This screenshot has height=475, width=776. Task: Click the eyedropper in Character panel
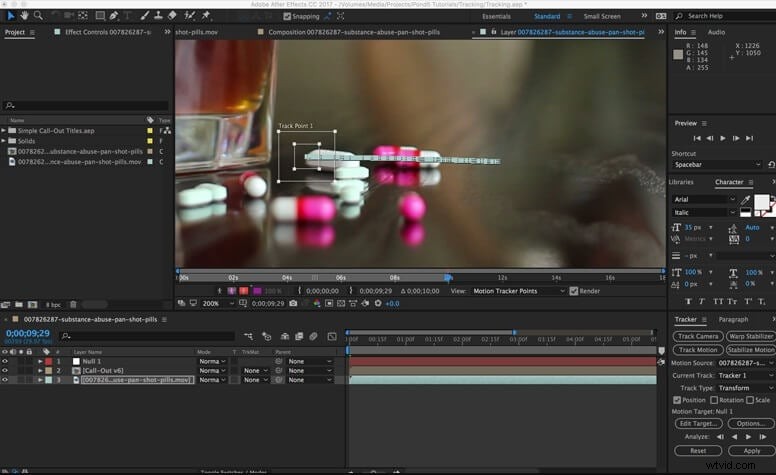(x=745, y=199)
